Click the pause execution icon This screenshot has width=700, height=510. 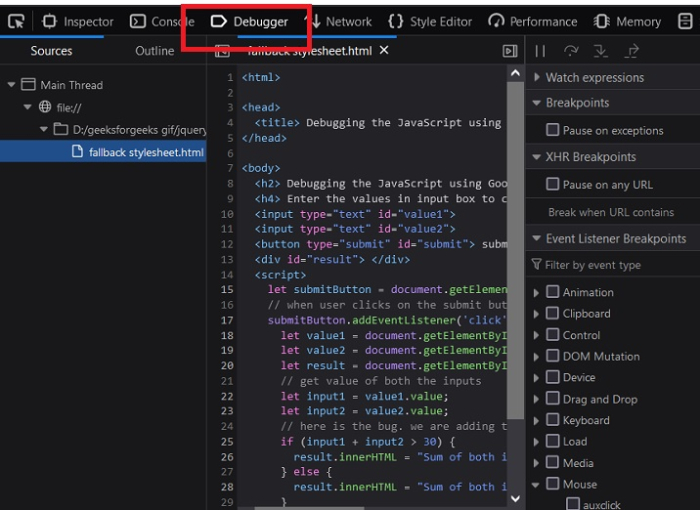[x=540, y=51]
